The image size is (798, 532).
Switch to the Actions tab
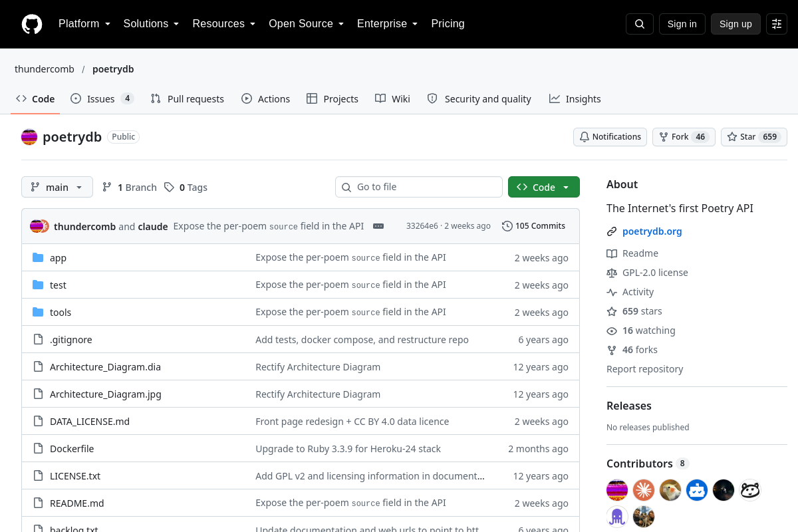(x=265, y=99)
